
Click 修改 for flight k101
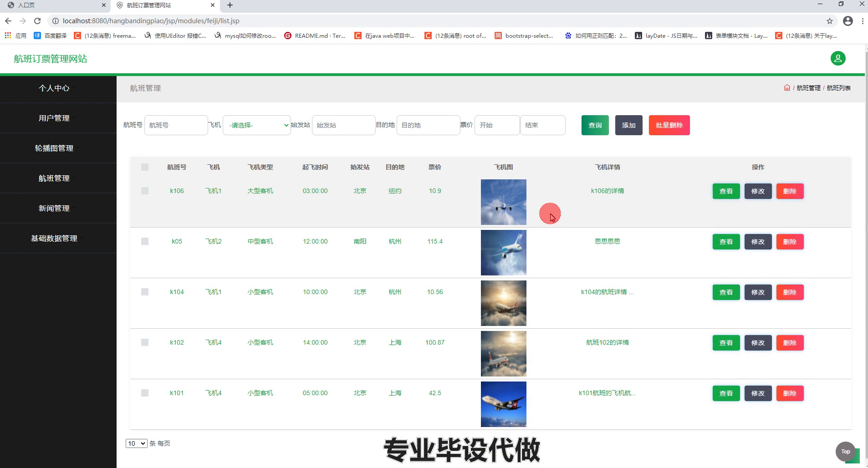pyautogui.click(x=758, y=393)
